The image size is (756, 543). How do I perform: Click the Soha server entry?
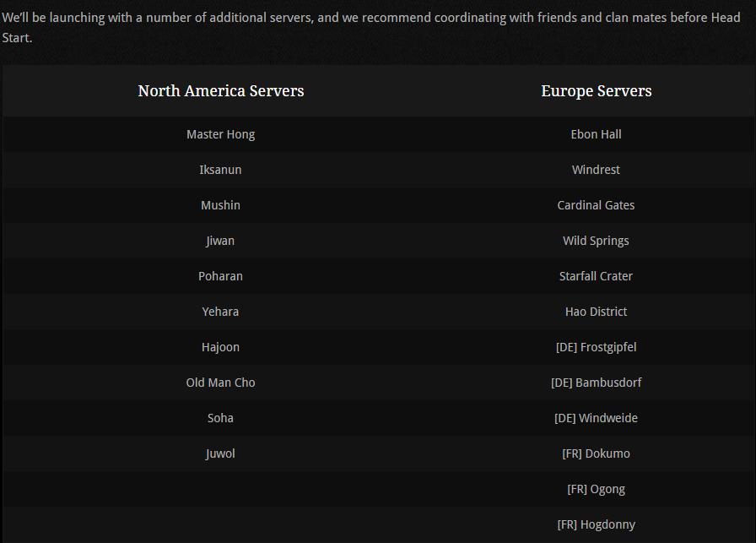pyautogui.click(x=220, y=418)
